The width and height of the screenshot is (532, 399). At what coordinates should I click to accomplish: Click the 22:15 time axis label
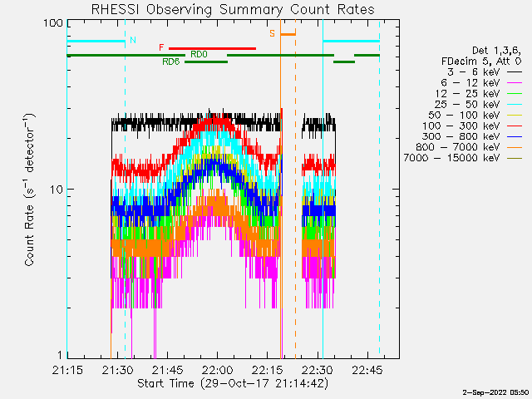268,370
